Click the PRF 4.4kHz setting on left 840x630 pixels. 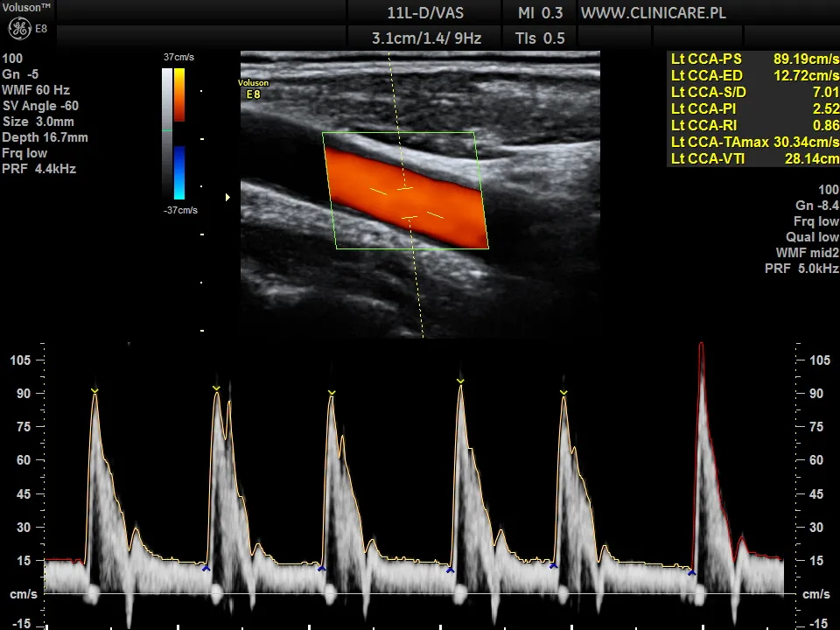38,169
